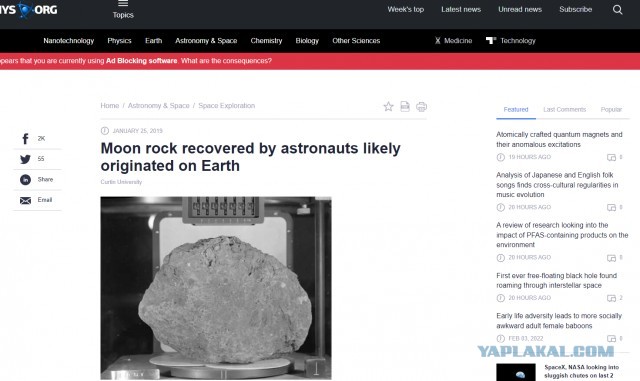Click the 'JANUARY 25, 2019' date
Screen dimensions: 640x381
click(x=138, y=131)
